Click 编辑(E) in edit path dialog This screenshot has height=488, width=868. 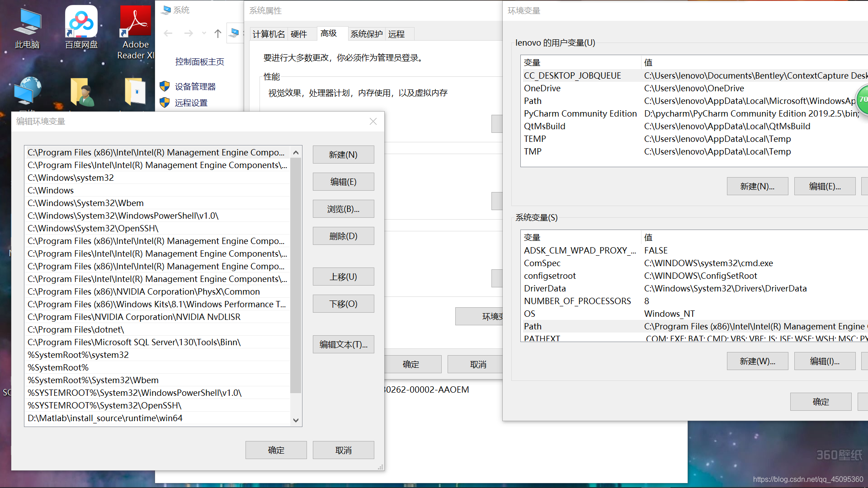(x=343, y=182)
